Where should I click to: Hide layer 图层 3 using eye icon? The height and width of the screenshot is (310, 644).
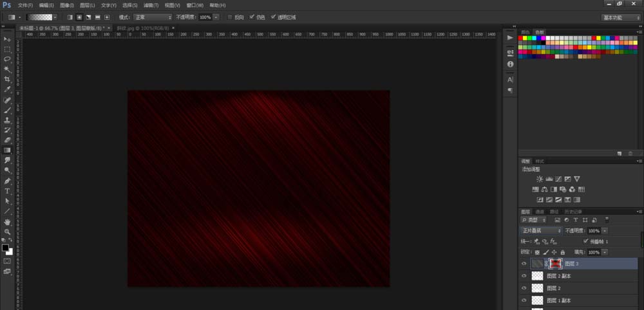524,264
